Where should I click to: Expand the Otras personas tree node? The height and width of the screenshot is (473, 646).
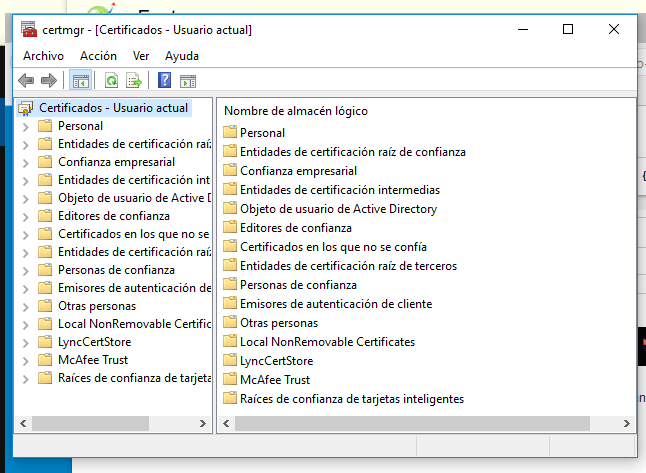coord(26,307)
